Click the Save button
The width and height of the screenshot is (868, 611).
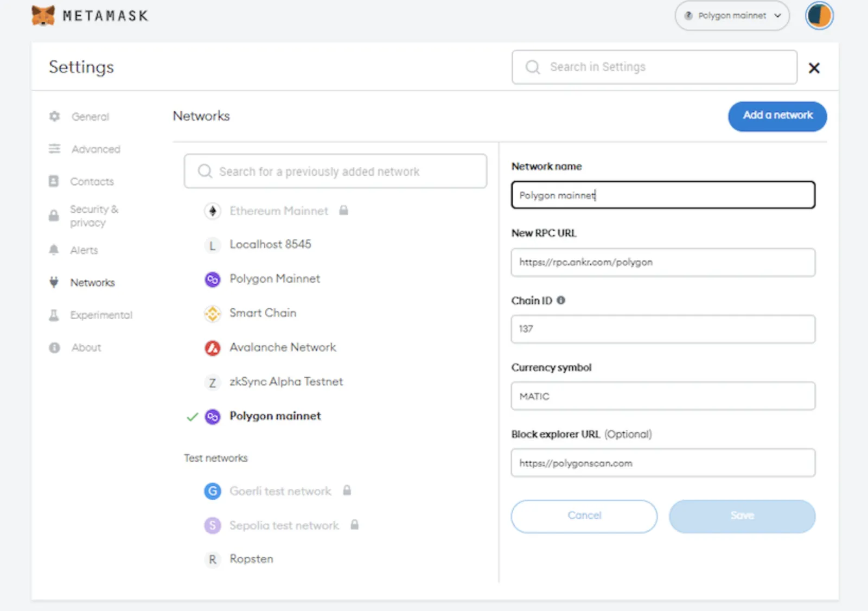pyautogui.click(x=742, y=516)
